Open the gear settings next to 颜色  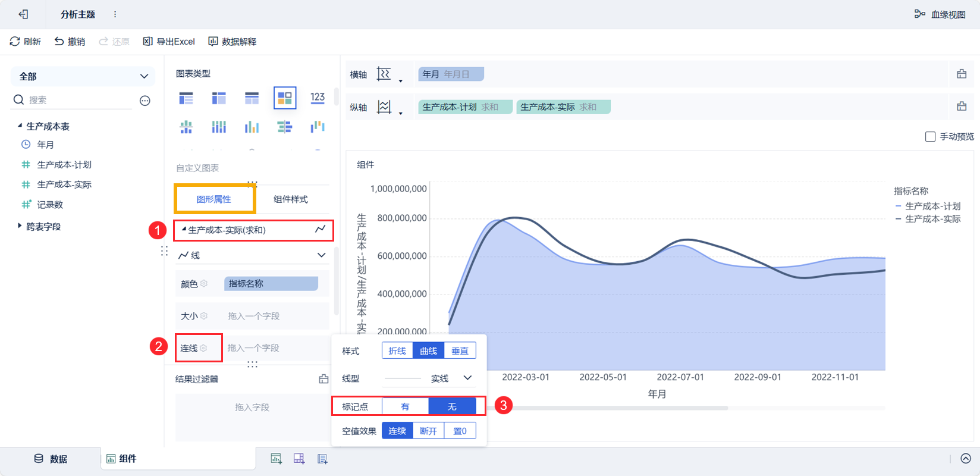(x=204, y=284)
